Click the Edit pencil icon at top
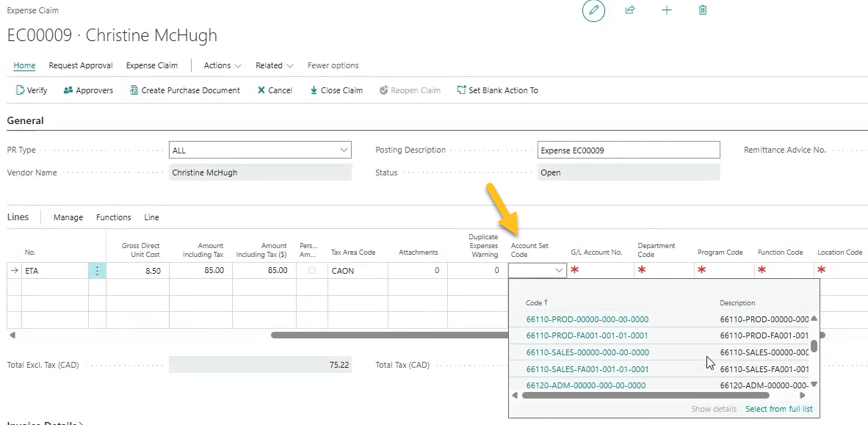This screenshot has height=425, width=868. 593,11
